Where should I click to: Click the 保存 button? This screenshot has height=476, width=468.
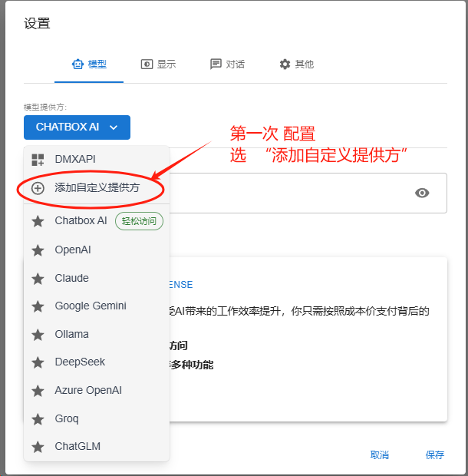(435, 455)
